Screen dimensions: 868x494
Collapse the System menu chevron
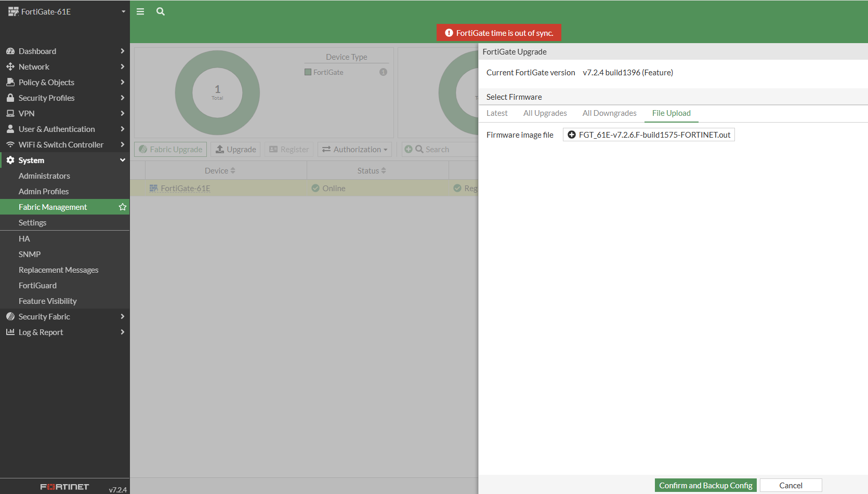pyautogui.click(x=123, y=160)
